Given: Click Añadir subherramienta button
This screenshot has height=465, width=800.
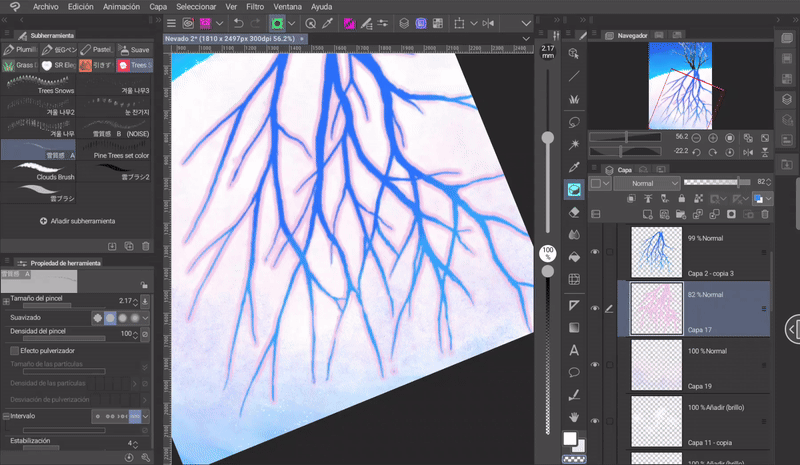Looking at the screenshot, I should (78, 220).
